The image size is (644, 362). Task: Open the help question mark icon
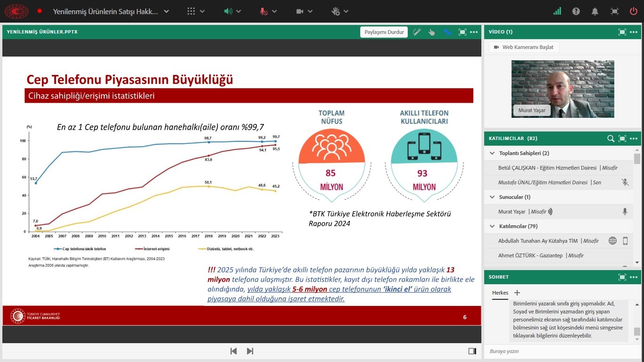(x=576, y=11)
